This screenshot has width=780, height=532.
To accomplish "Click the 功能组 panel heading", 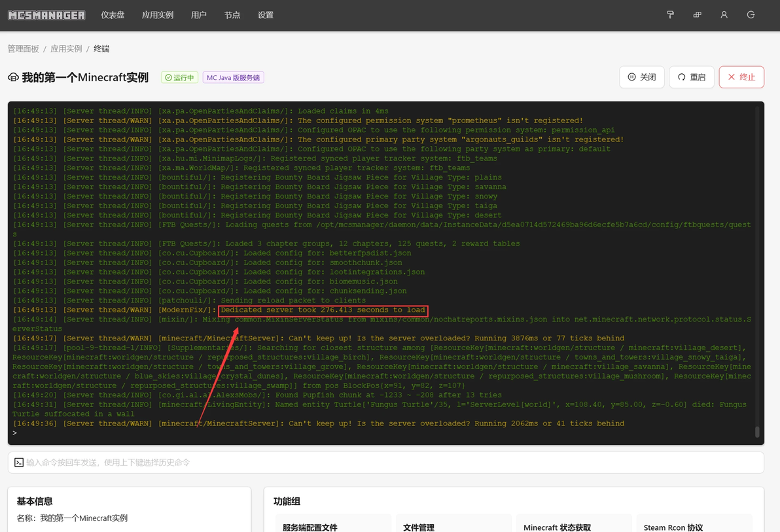I will 287,501.
